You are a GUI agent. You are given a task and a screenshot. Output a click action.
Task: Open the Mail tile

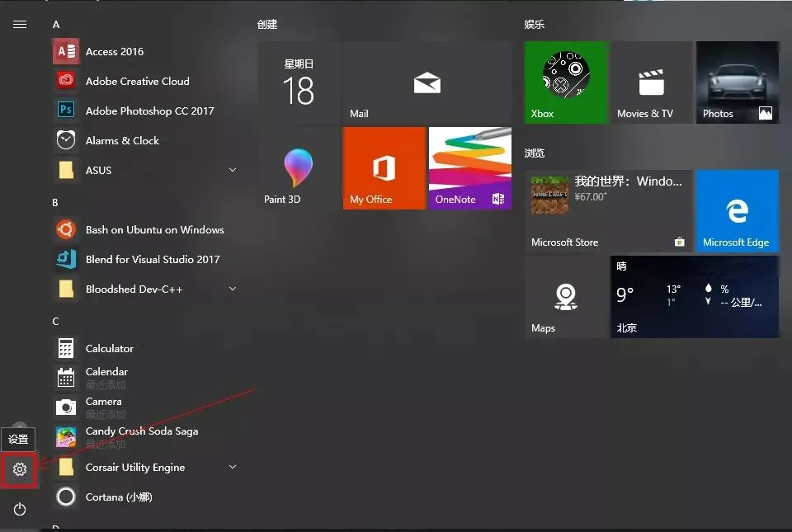coord(427,82)
